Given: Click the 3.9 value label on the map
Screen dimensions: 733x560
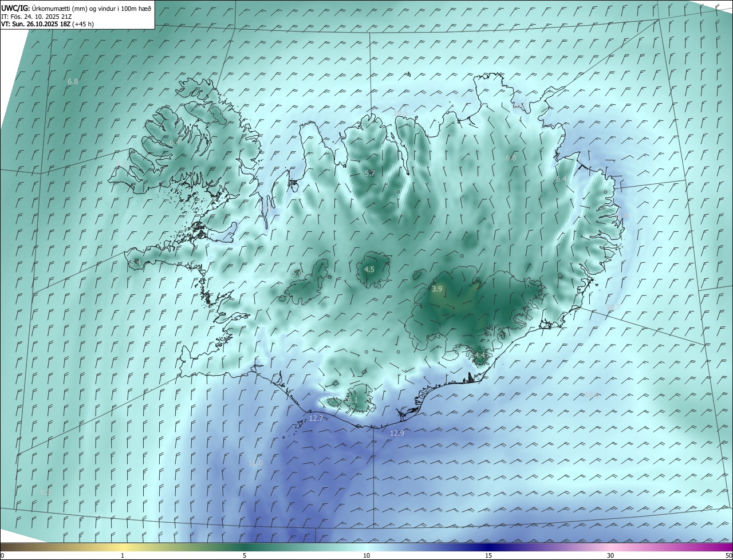Looking at the screenshot, I should [437, 289].
